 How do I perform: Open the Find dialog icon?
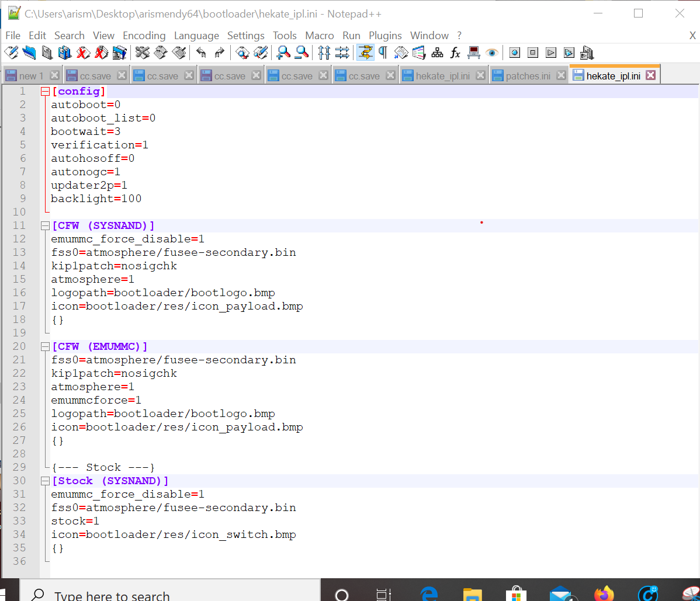(242, 53)
